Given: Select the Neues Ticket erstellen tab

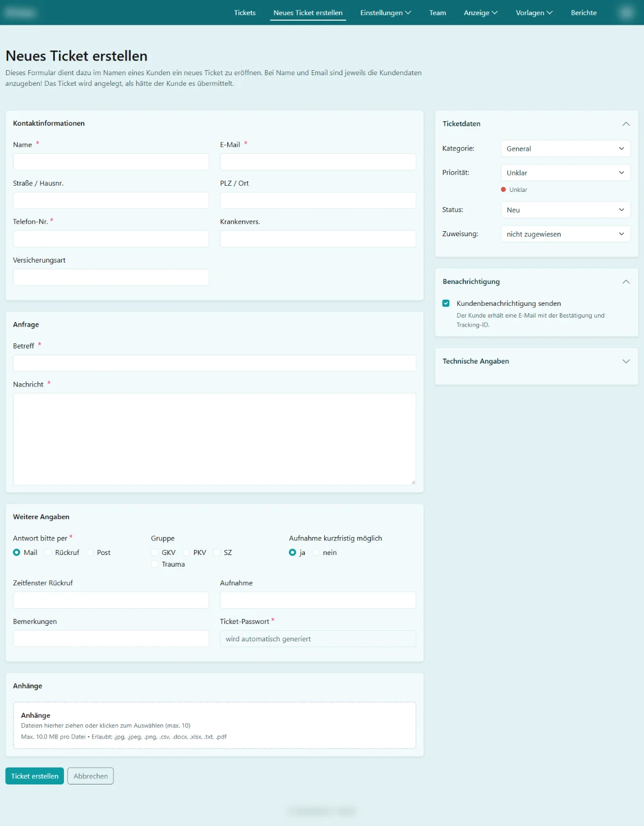Looking at the screenshot, I should tap(308, 12).
